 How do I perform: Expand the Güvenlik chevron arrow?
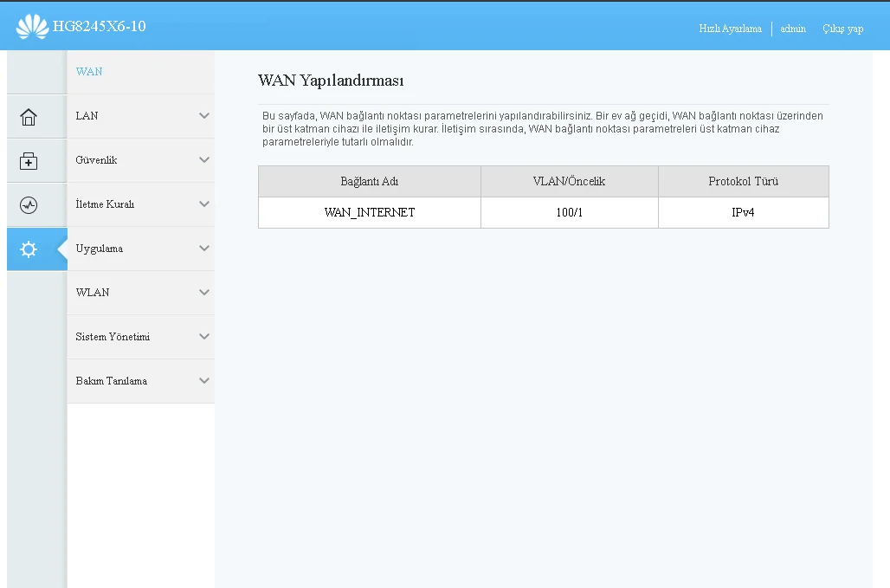[204, 160]
